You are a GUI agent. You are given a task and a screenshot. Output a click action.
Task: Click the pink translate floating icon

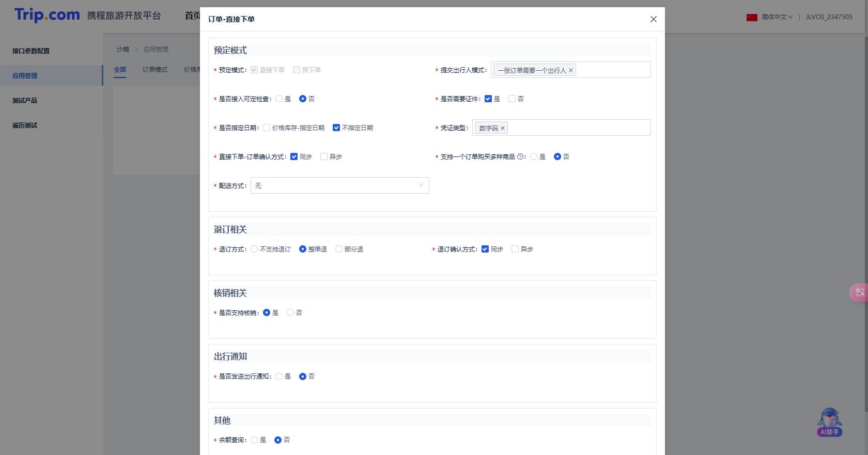[x=859, y=293]
